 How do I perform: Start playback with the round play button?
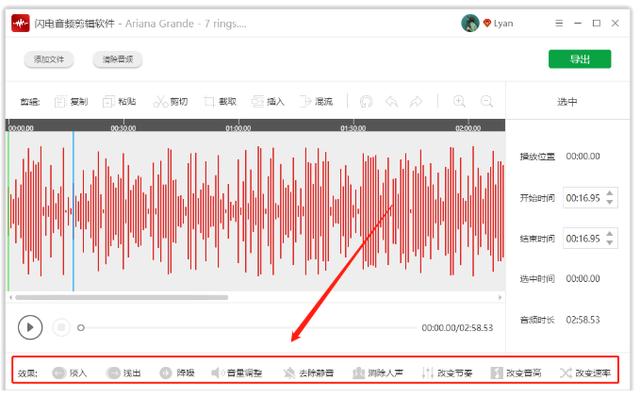click(x=30, y=327)
